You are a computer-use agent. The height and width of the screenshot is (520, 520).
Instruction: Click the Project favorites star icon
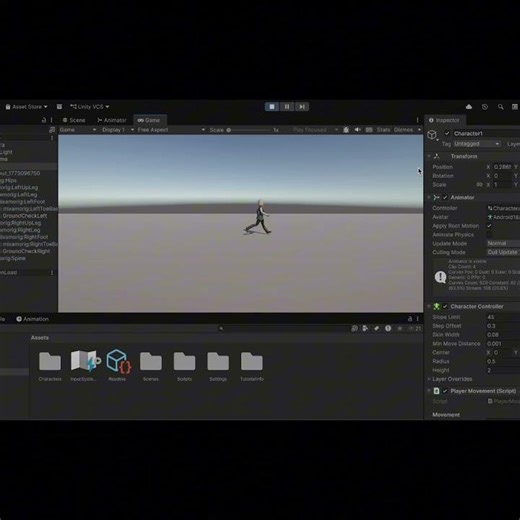(x=399, y=329)
